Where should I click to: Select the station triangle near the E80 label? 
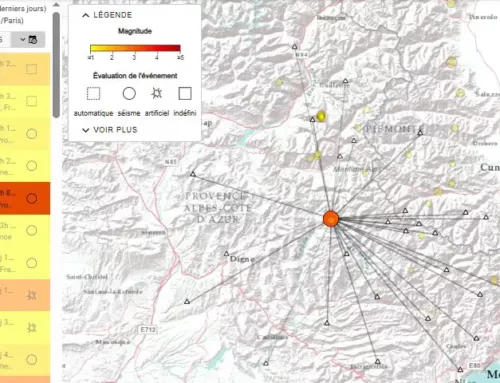[460, 370]
